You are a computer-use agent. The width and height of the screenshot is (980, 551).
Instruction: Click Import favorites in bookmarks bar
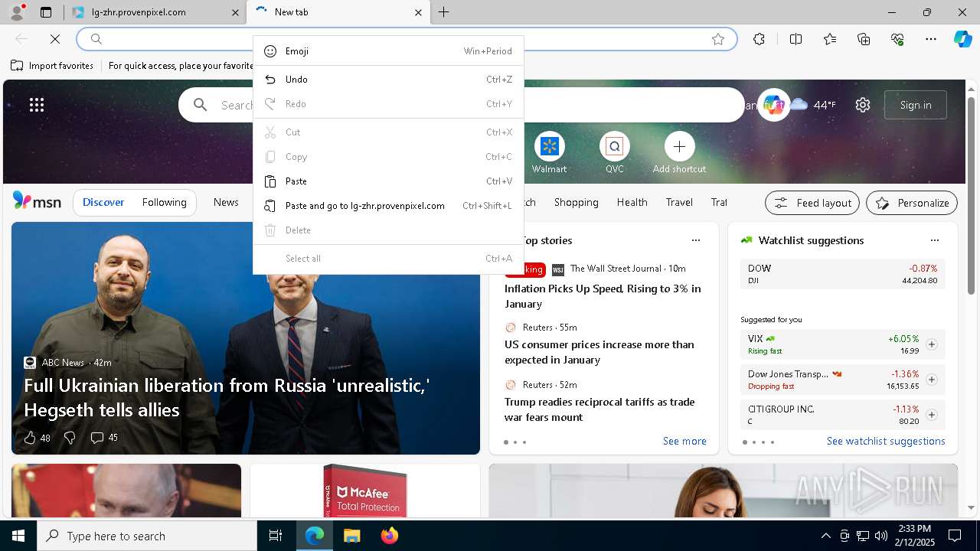52,66
